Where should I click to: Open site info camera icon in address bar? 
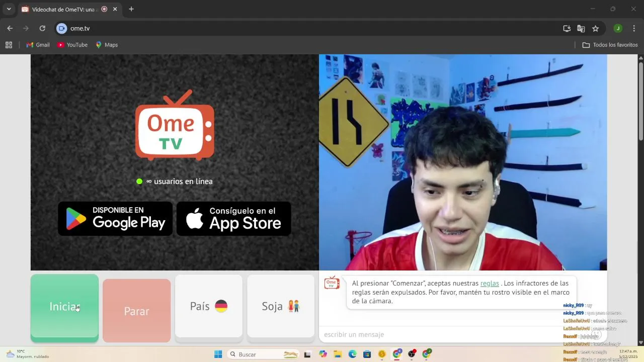coord(61,28)
